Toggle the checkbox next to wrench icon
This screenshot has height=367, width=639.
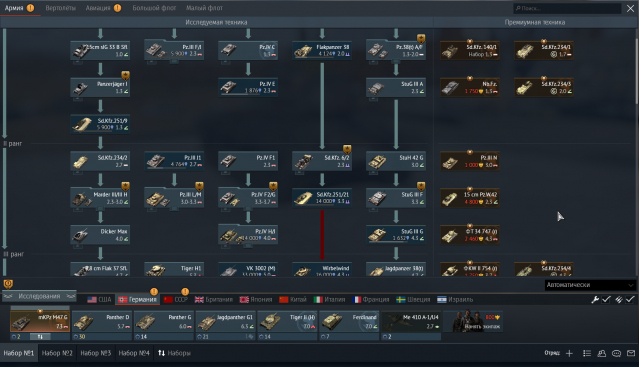(606, 299)
